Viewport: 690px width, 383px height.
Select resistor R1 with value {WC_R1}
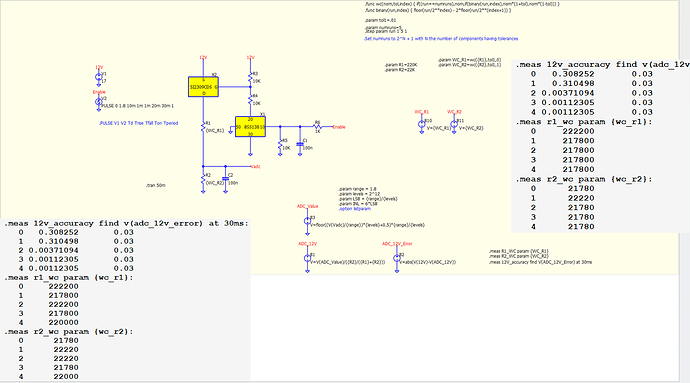203,127
